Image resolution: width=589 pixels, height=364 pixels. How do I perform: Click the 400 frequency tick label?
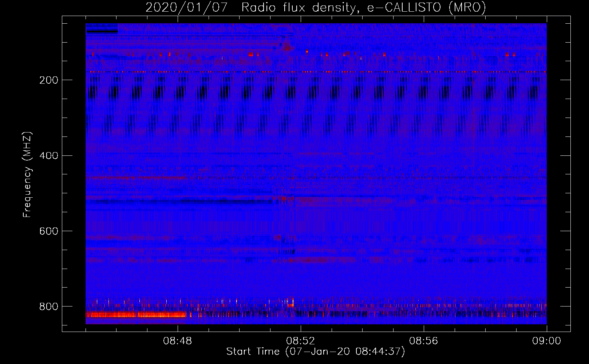[48, 156]
